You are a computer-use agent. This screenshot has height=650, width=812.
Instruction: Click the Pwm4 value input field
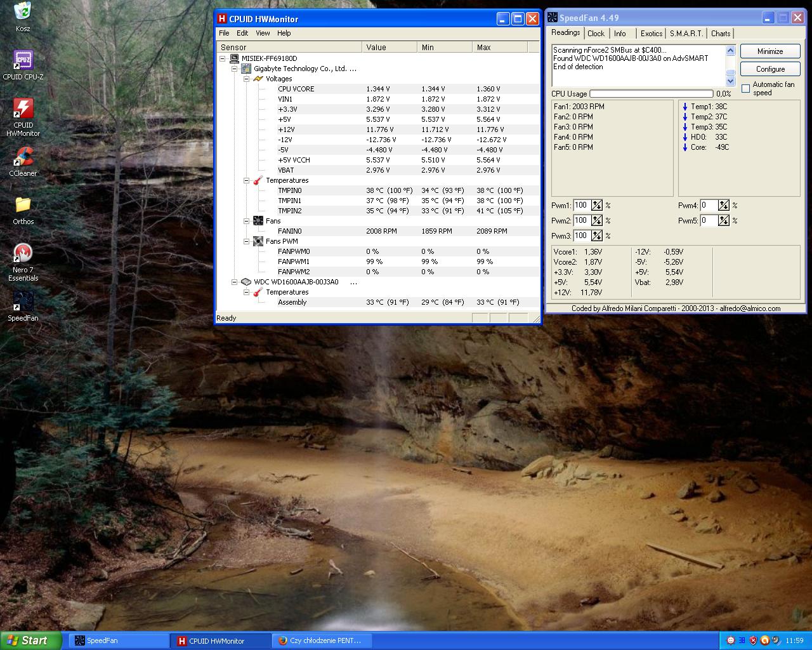pos(708,205)
